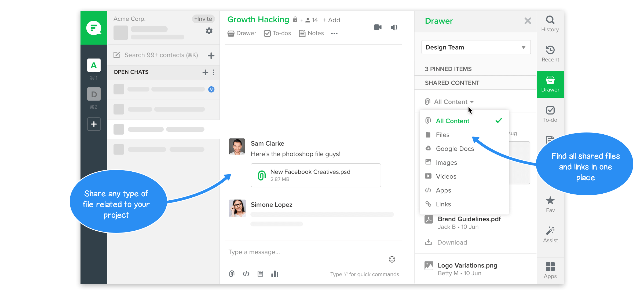
Task: Click the +Invite button
Action: pos(203,19)
